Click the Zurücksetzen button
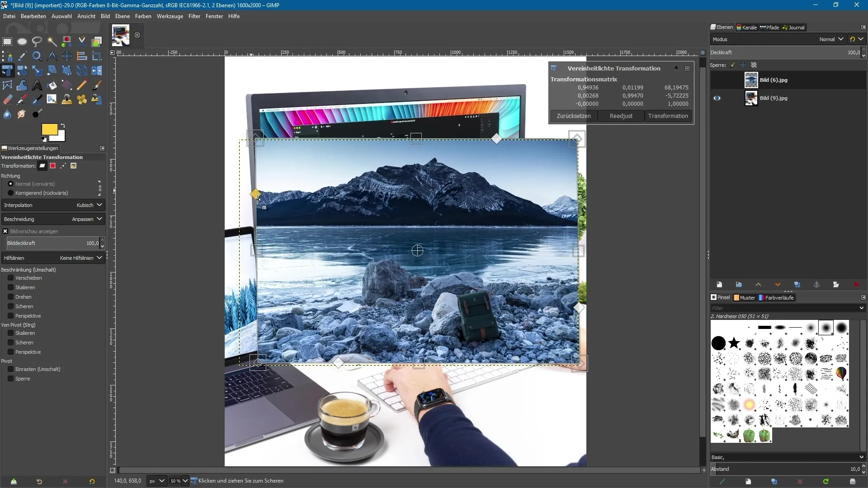The image size is (868, 488). (574, 116)
